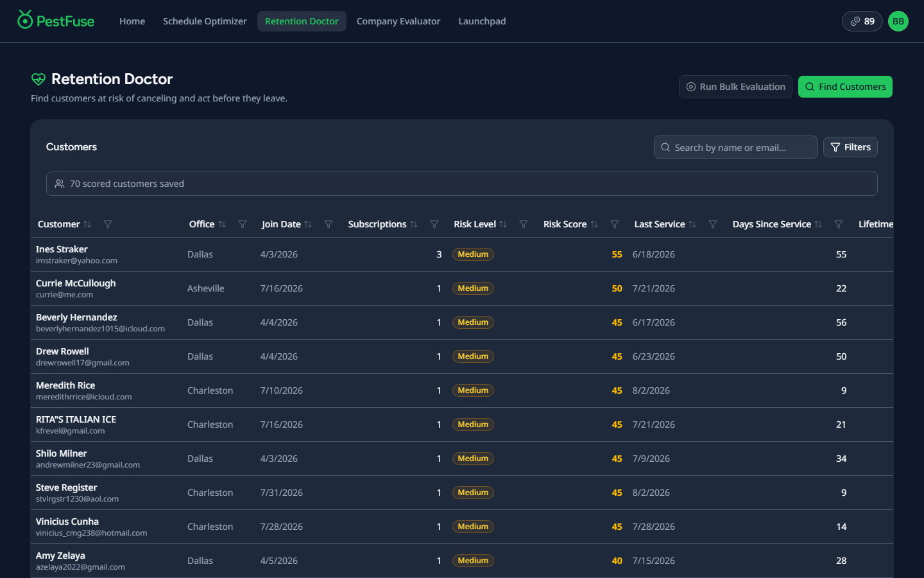This screenshot has width=924, height=578.
Task: Open Ines Straker customer row
Action: coord(462,254)
